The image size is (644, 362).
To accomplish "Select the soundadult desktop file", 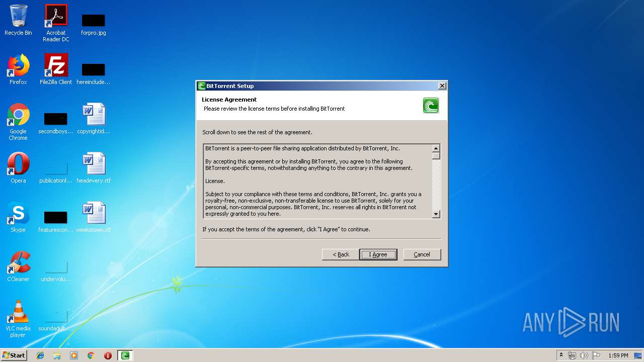I will pyautogui.click(x=56, y=320).
